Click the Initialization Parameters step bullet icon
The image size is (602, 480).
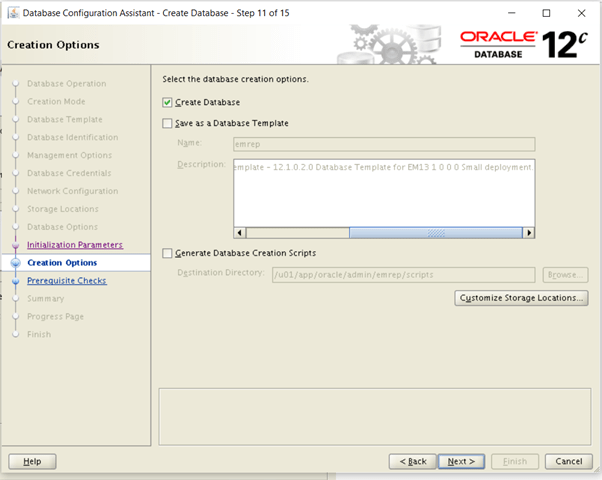[x=15, y=245]
